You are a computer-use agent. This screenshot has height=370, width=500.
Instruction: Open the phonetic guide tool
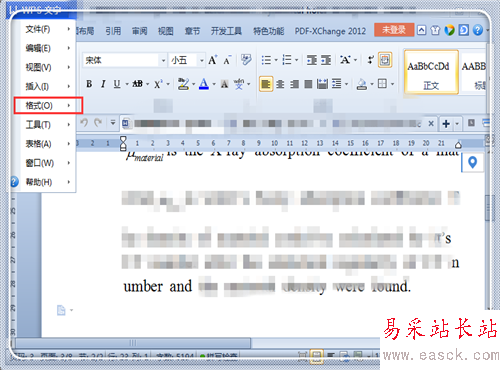pos(239,84)
